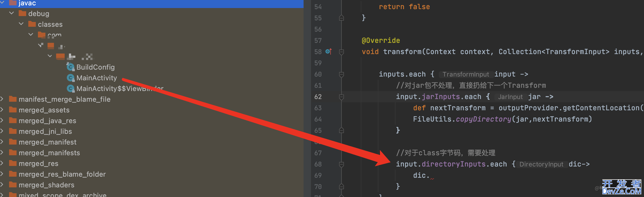
Task: Collapse the javac folder
Action: coord(2,2)
